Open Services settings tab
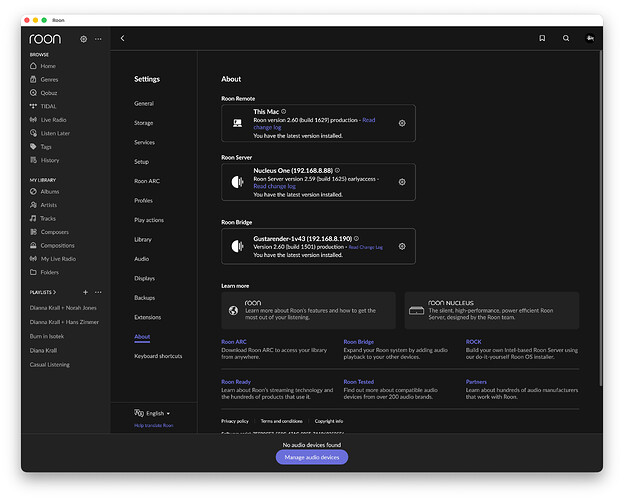 click(x=144, y=143)
